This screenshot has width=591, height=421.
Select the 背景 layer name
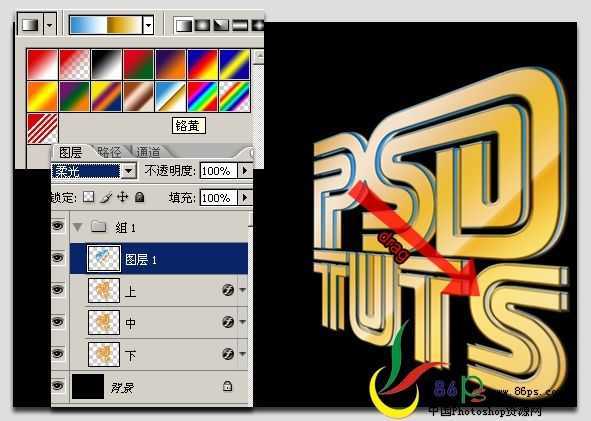[122, 387]
